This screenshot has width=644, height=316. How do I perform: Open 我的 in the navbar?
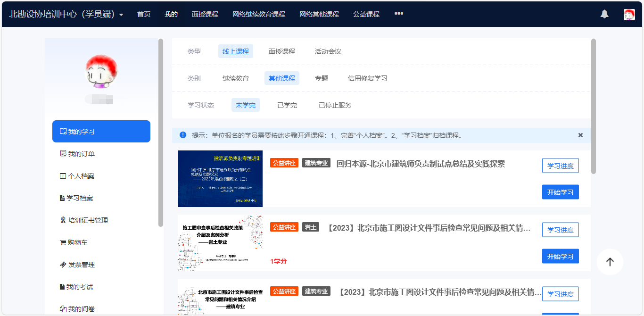171,14
